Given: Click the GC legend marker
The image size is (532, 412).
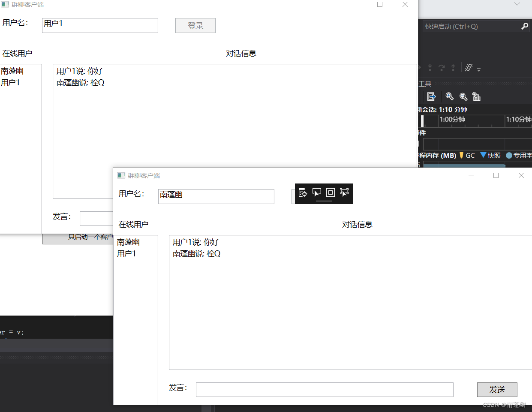Looking at the screenshot, I should [461, 155].
